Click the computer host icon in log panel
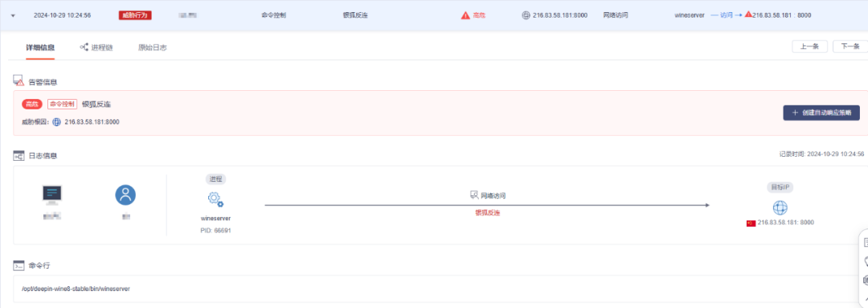Viewport: 868px width, 308px height. coord(52,195)
